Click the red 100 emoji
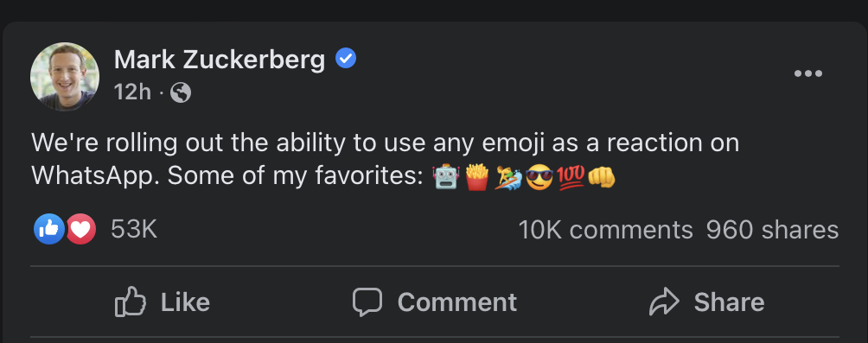The height and width of the screenshot is (343, 868). (x=571, y=178)
